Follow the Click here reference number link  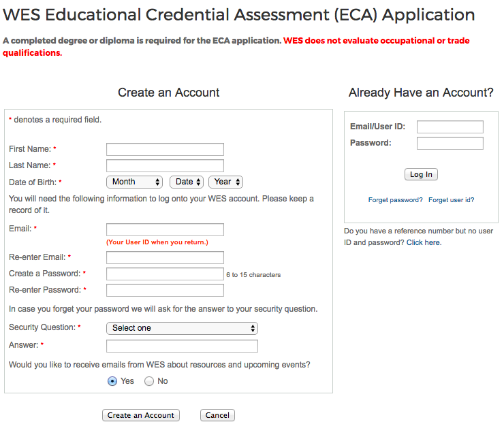423,242
